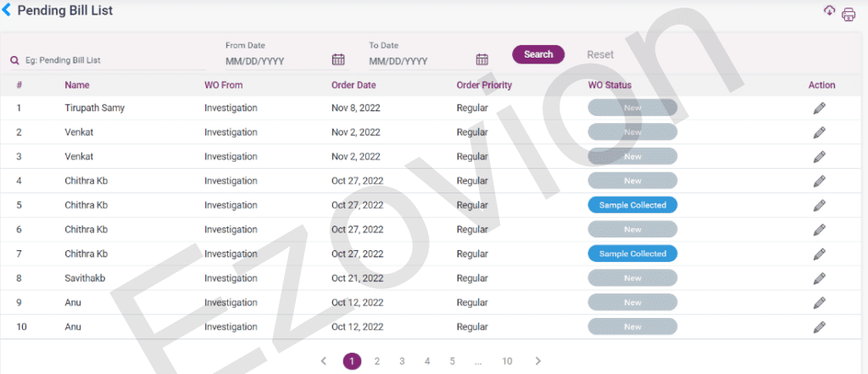Image resolution: width=868 pixels, height=374 pixels.
Task: Open the From Date calendar picker
Action: pos(338,60)
